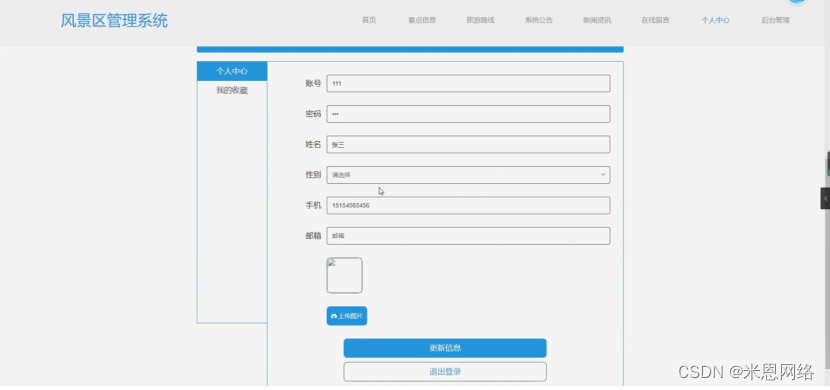Select the 个人中心 sidebar tab
830x390 pixels.
[232, 71]
